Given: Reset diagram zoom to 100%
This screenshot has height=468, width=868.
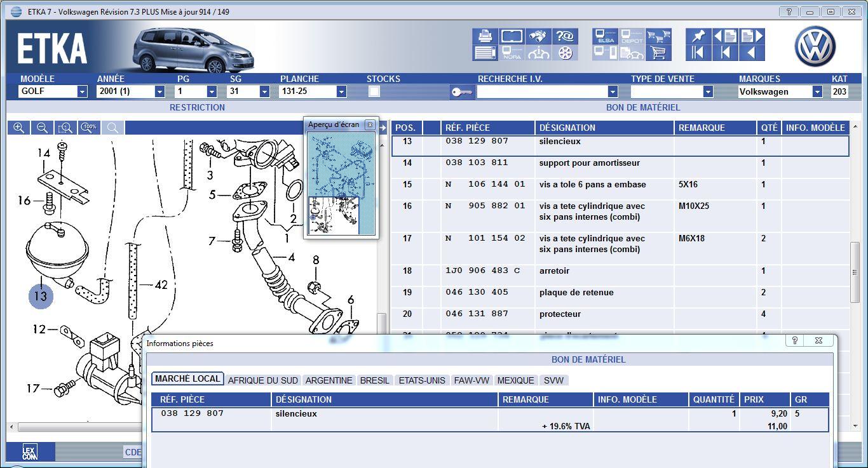Looking at the screenshot, I should (x=89, y=128).
